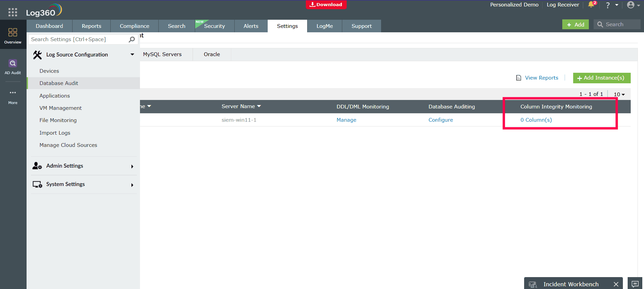The height and width of the screenshot is (289, 644).
Task: Select Database Audit in settings menu
Action: [83, 83]
